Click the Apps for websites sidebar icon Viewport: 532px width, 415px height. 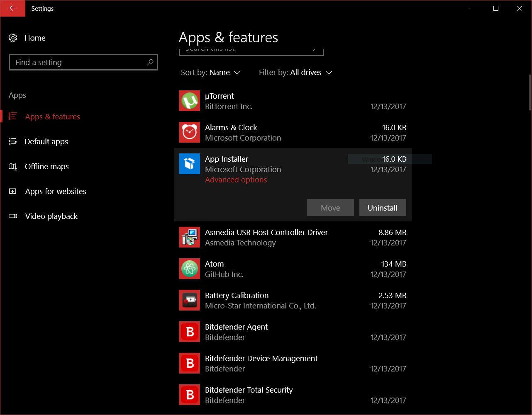[x=13, y=191]
